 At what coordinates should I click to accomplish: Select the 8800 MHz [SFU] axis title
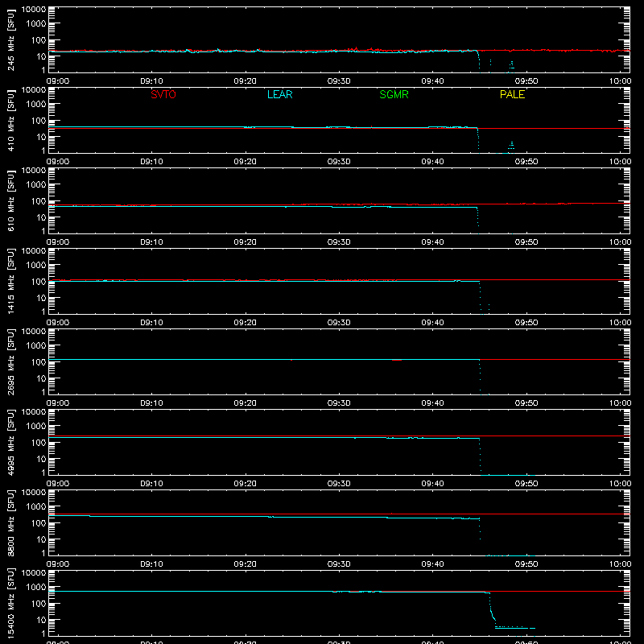(x=10, y=522)
